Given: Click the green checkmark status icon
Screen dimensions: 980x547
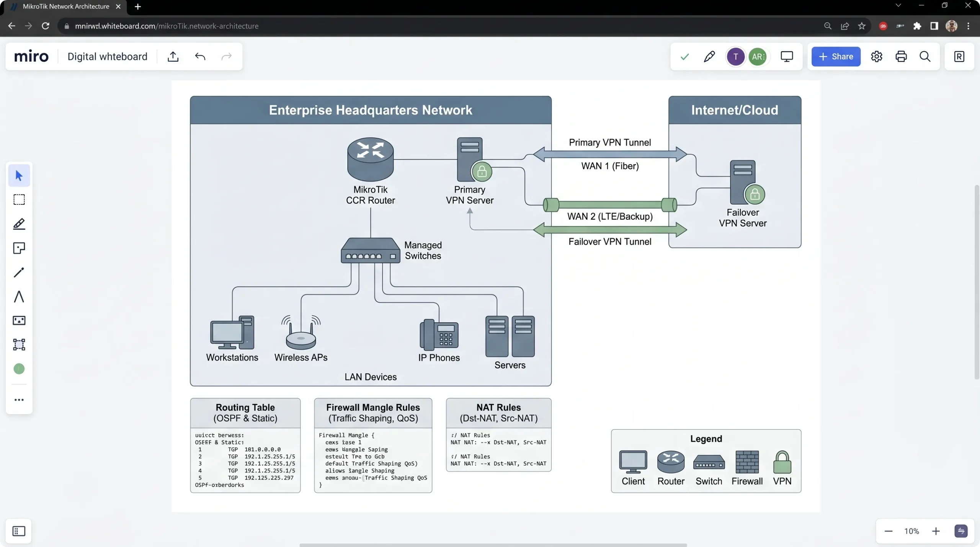Looking at the screenshot, I should [x=684, y=57].
